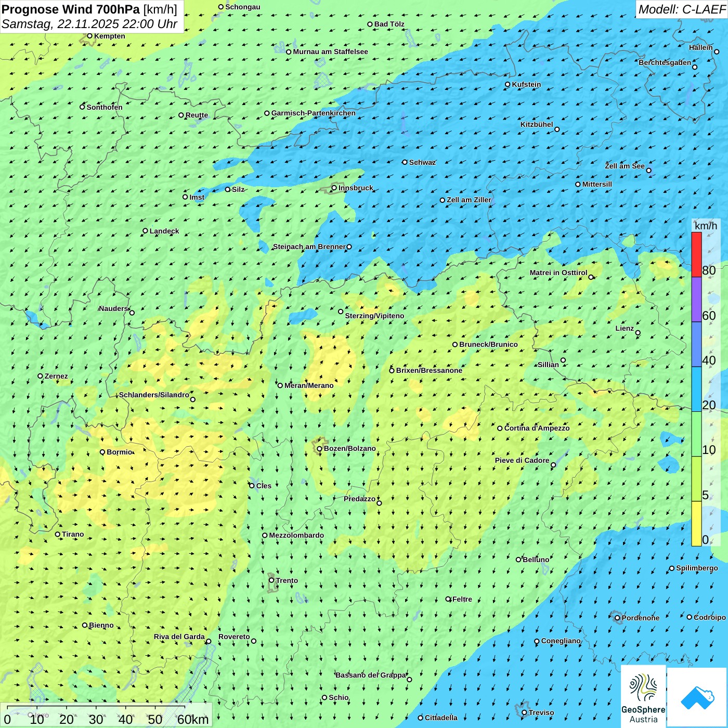728x728 pixels.
Task: Click the 'Prognose Wind 700hPa' title
Action: pyautogui.click(x=71, y=9)
